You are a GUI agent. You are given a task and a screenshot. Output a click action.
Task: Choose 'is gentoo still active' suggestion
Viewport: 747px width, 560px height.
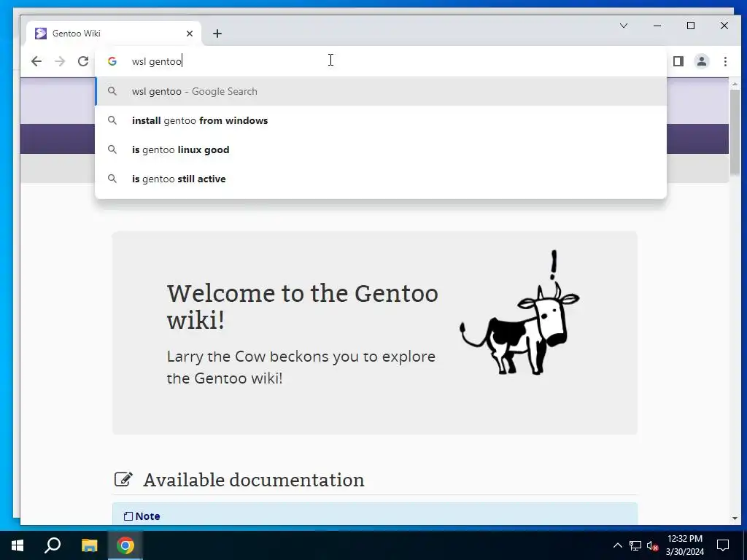381,179
